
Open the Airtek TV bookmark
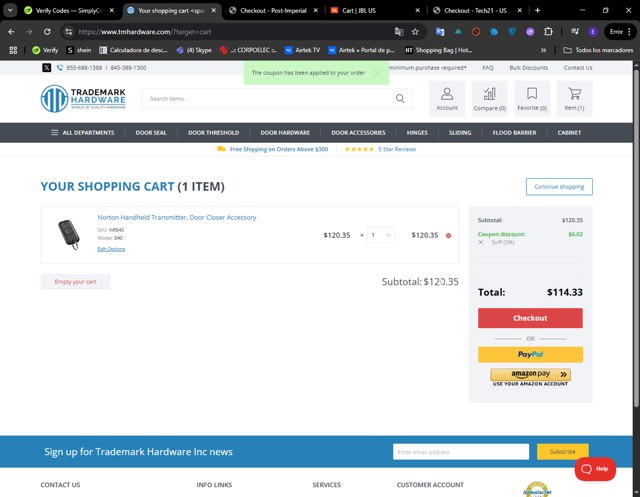point(302,50)
